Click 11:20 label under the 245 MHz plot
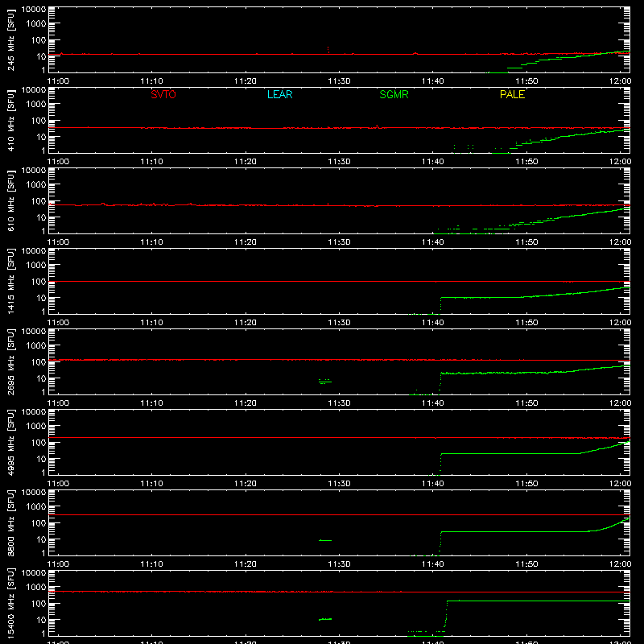Viewport: 644px width, 644px height. pos(246,81)
